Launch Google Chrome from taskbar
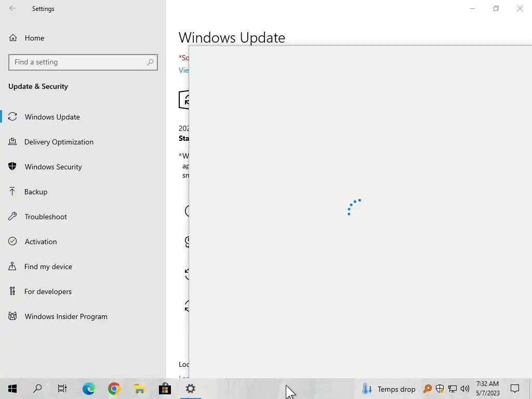 point(114,389)
